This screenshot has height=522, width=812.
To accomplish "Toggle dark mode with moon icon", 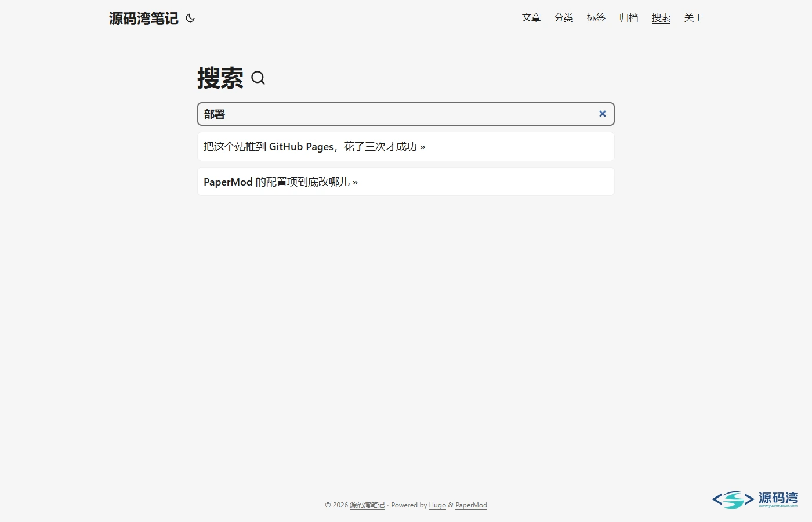I will pos(190,18).
